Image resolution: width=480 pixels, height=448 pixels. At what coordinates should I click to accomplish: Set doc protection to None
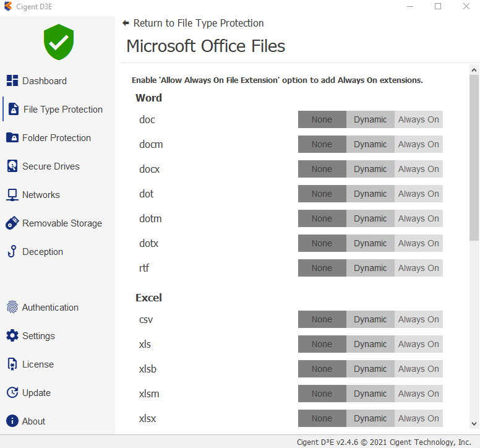tap(322, 119)
